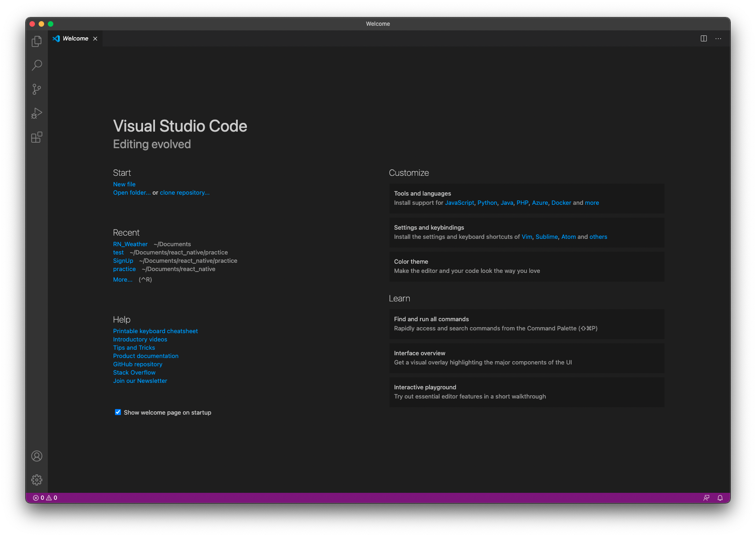Viewport: 756px width, 537px height.
Task: Install Sublime keybindings link
Action: pyautogui.click(x=547, y=237)
